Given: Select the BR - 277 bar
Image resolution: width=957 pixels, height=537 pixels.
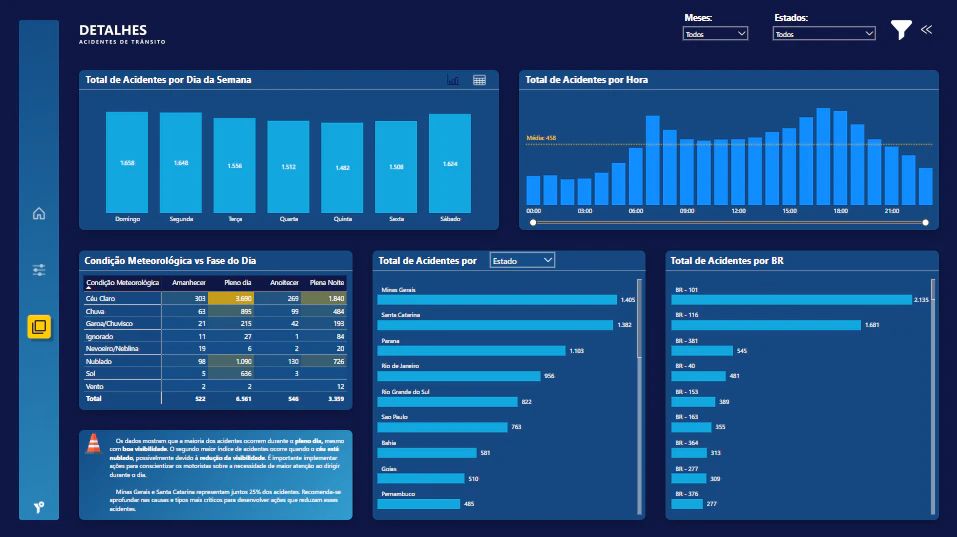Looking at the screenshot, I should click(x=688, y=478).
